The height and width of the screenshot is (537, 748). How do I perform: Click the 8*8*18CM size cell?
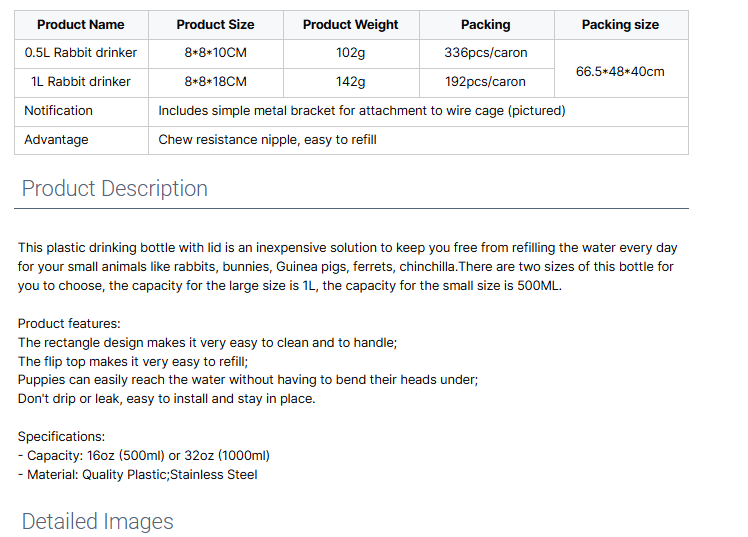[x=215, y=82]
